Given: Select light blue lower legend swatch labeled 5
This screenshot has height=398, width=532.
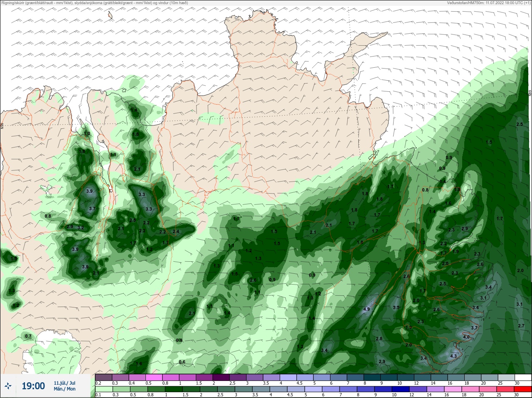Looking at the screenshot, I should pos(314,389).
